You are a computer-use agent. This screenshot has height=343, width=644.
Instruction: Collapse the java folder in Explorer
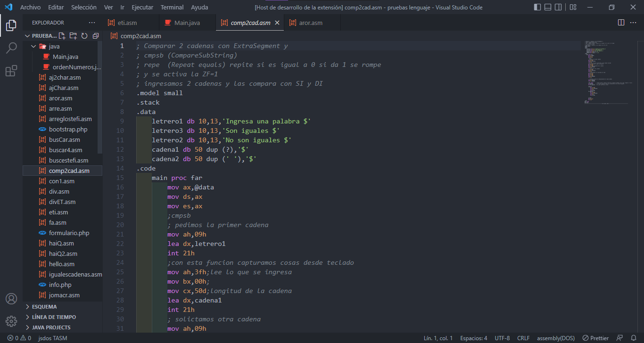(33, 46)
